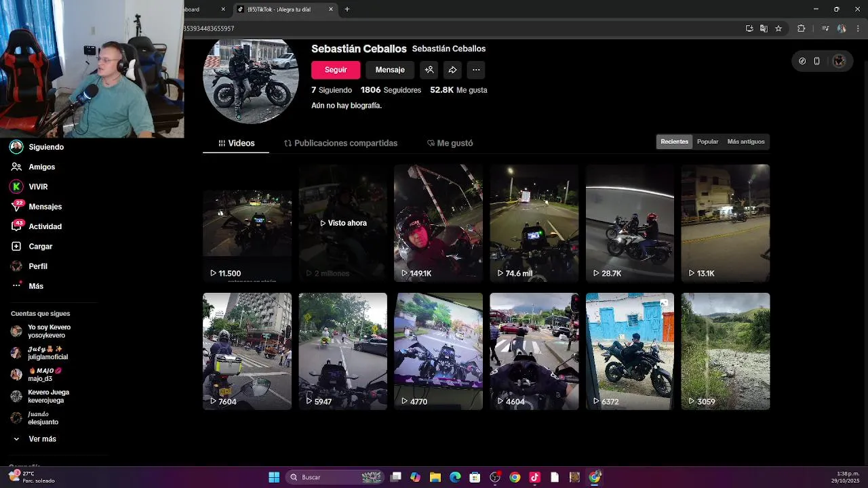Open Chrome three-dot menu

(857, 28)
